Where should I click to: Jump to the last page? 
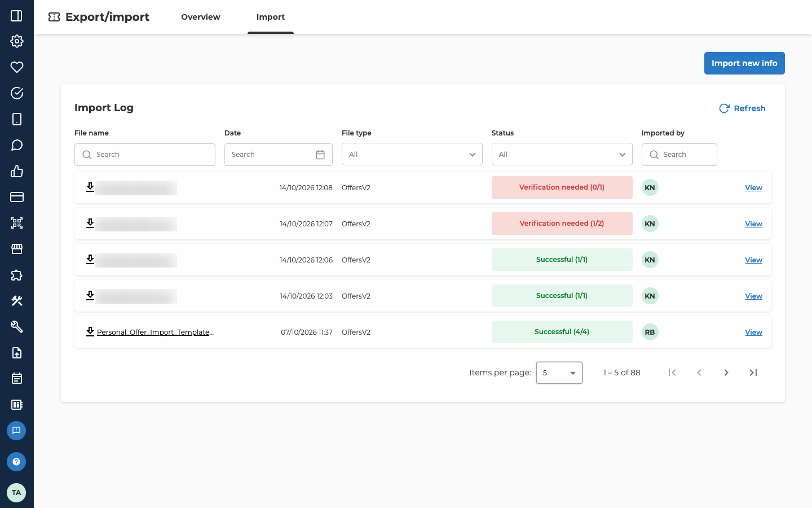click(x=753, y=373)
